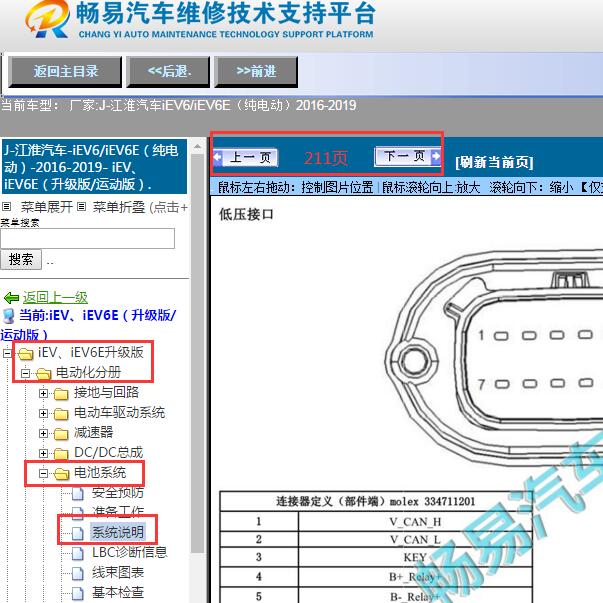Screen dimensions: 603x603
Task: Click the 低压接口 heading text
Action: 246,214
